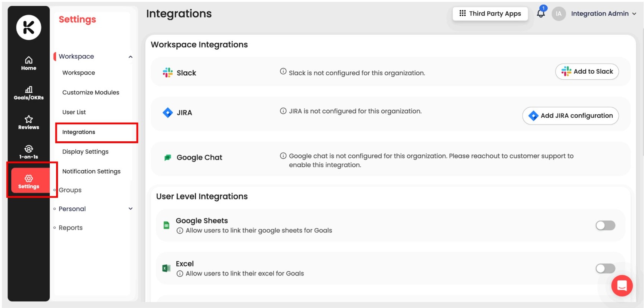This screenshot has width=644, height=308.
Task: Click the Slack info icon
Action: point(283,71)
